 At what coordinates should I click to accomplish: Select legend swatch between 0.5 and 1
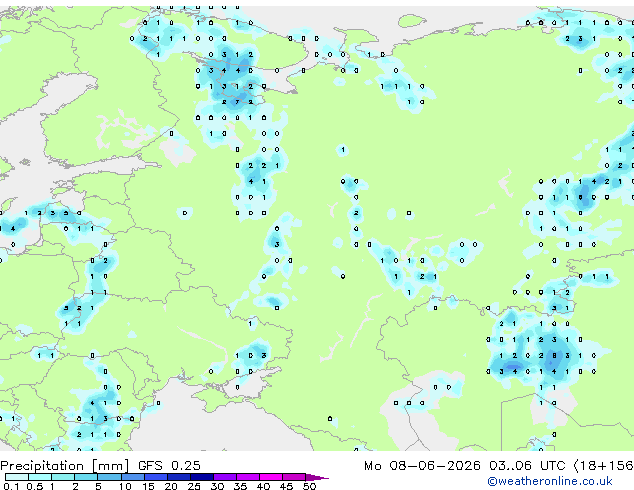40,477
